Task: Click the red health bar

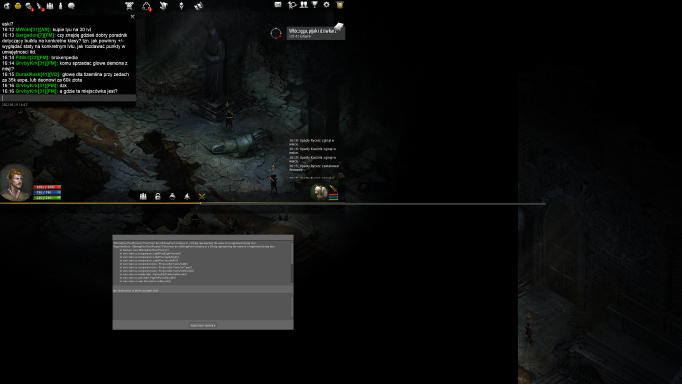Action: (x=47, y=187)
